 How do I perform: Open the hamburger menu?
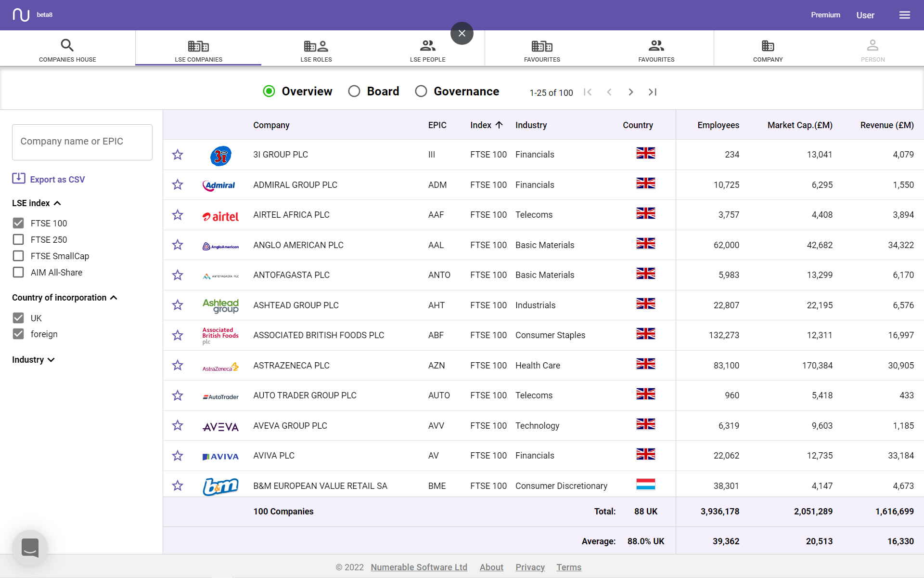click(905, 15)
